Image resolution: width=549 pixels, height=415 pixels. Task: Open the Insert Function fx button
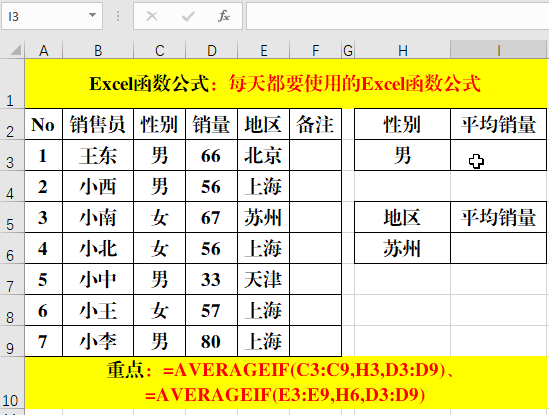[x=224, y=16]
